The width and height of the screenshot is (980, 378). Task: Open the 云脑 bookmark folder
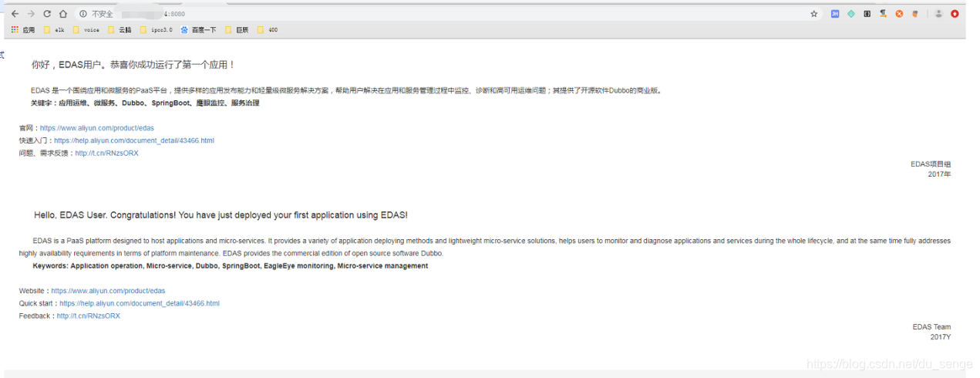coord(120,30)
